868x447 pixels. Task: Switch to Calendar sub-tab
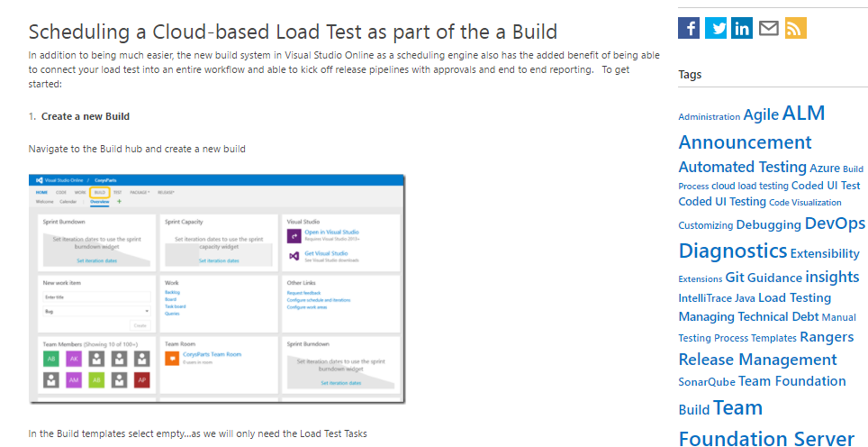(69, 202)
